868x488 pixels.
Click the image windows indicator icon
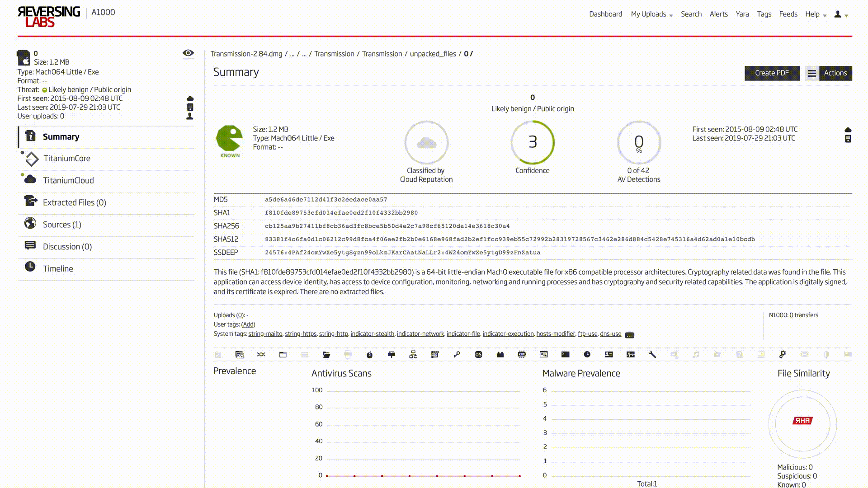[240, 355]
